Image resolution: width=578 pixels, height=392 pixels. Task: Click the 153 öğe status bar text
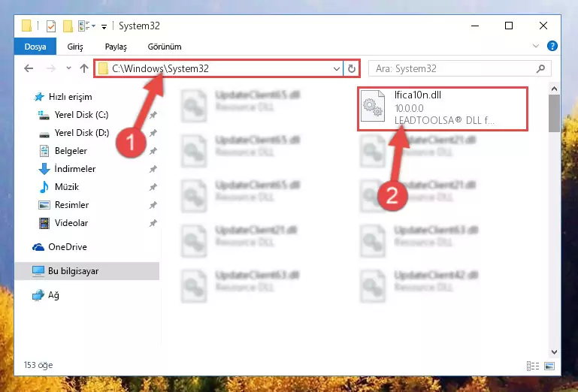pyautogui.click(x=38, y=365)
